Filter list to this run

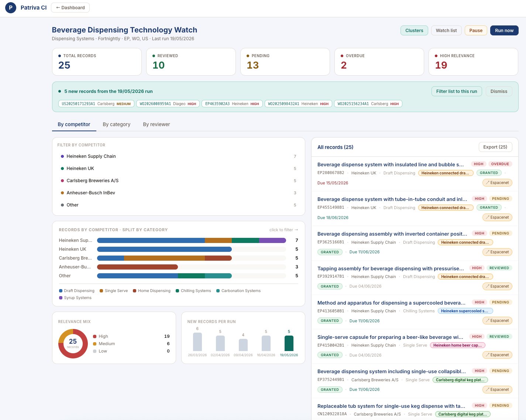pyautogui.click(x=457, y=91)
